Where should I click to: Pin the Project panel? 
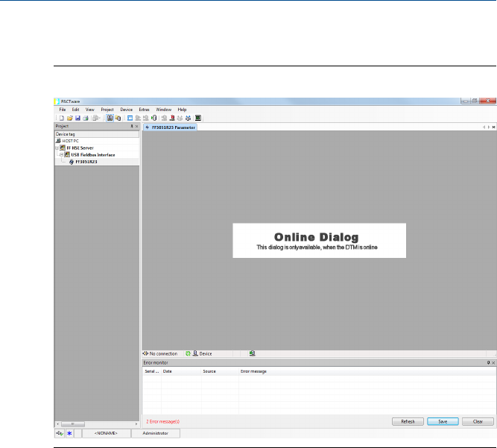(132, 127)
